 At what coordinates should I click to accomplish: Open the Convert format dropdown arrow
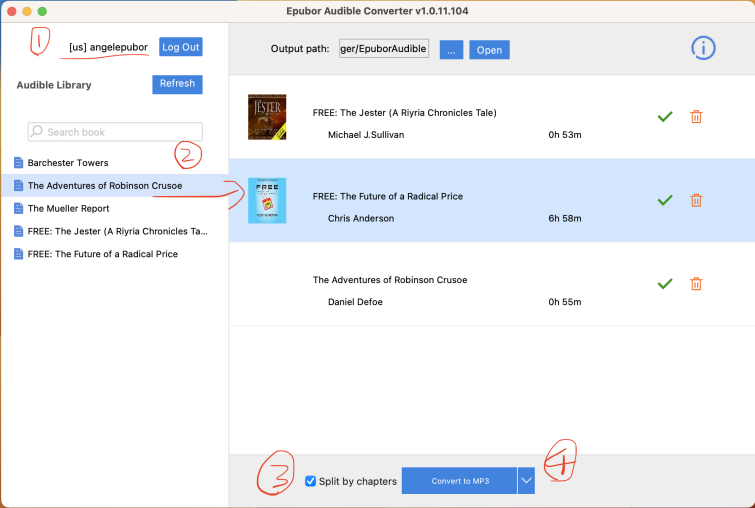pyautogui.click(x=526, y=481)
